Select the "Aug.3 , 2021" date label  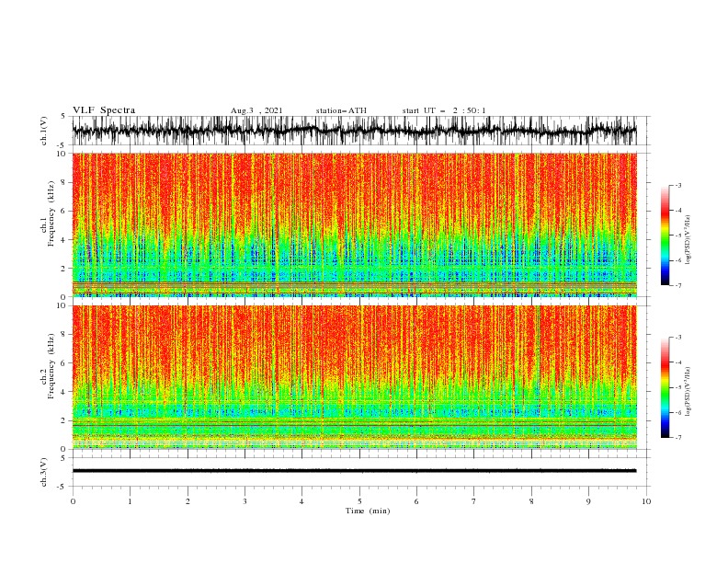point(256,110)
